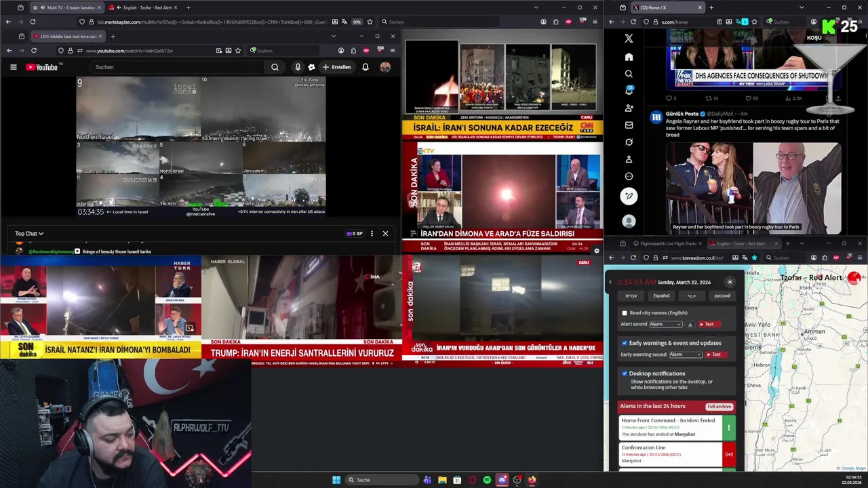Open X Explore search icon
Image resolution: width=868 pixels, height=488 pixels.
point(629,74)
